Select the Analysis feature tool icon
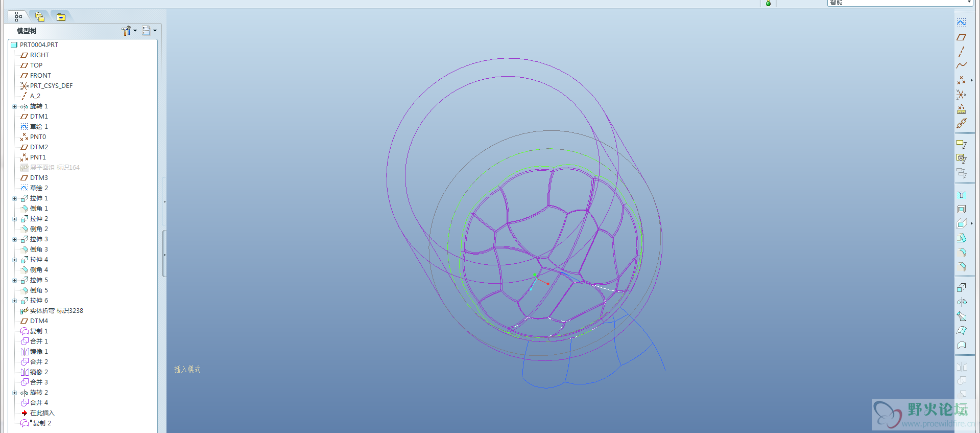This screenshot has width=980, height=433. point(961,109)
